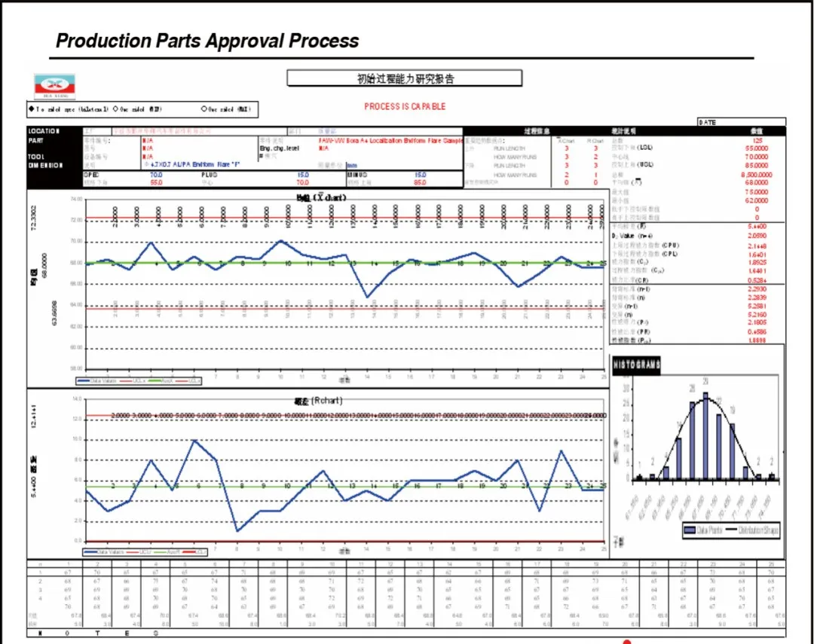Click the Data Points legend swatch in histogram
Image resolution: width=814 pixels, height=644 pixels.
689,530
